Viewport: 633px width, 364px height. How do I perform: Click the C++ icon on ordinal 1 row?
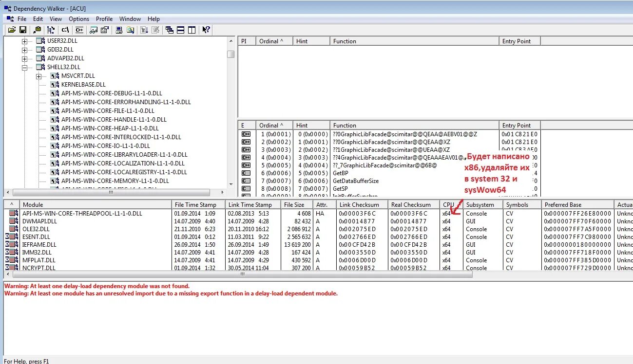246,134
